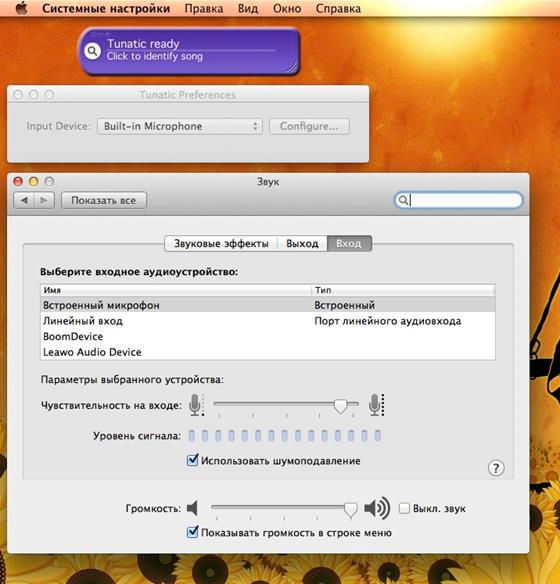Image resolution: width=560 pixels, height=584 pixels.
Task: Click the input sensitivity slider handle
Action: coord(340,406)
